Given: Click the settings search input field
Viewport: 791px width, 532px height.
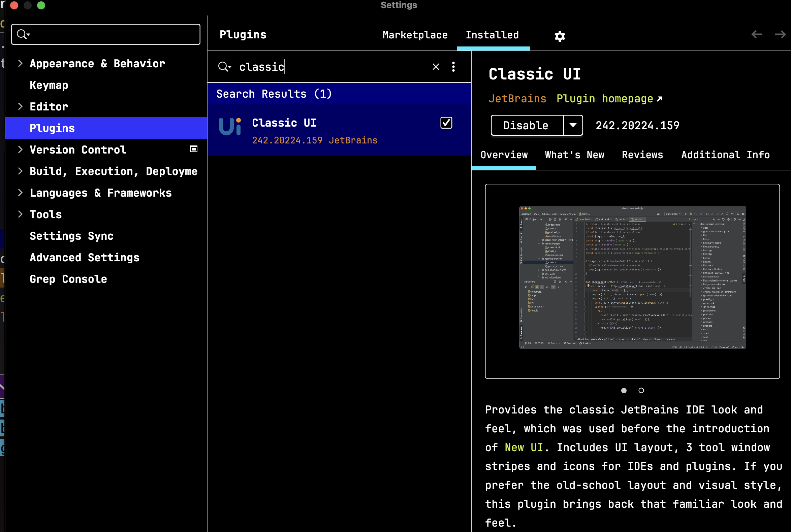Looking at the screenshot, I should (112, 34).
